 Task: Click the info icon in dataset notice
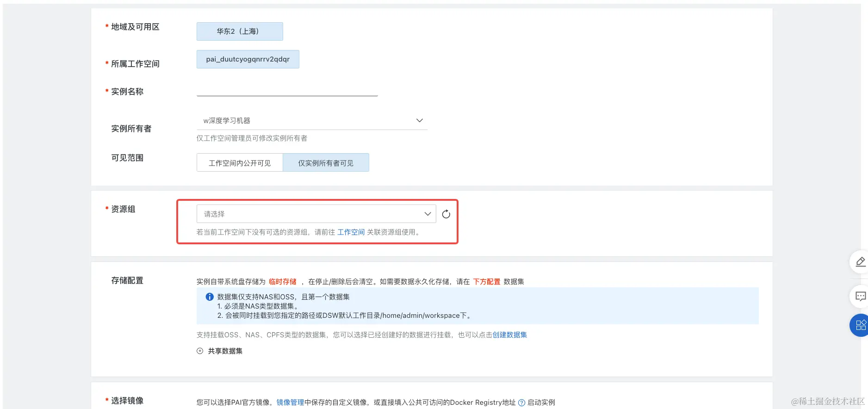click(210, 297)
